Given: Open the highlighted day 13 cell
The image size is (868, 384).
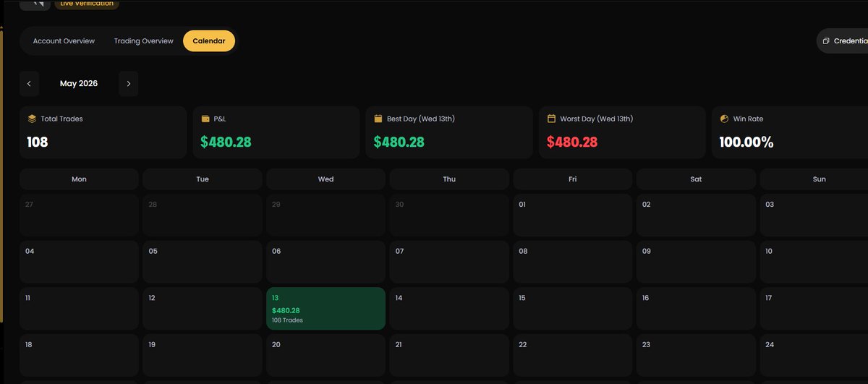Looking at the screenshot, I should (x=325, y=309).
